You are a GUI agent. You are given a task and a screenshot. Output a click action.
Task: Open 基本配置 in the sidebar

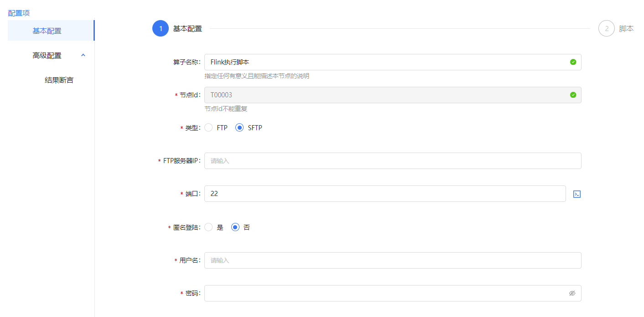coord(47,31)
